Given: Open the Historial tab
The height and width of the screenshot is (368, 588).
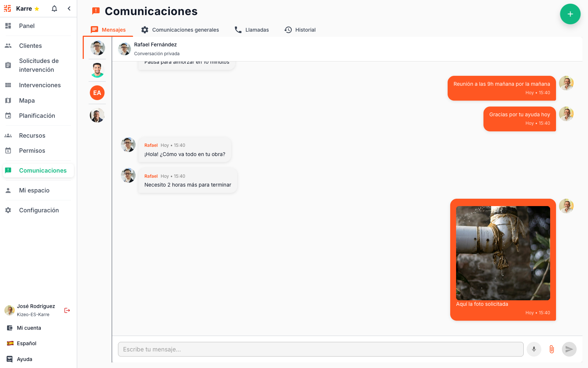Looking at the screenshot, I should pyautogui.click(x=300, y=29).
